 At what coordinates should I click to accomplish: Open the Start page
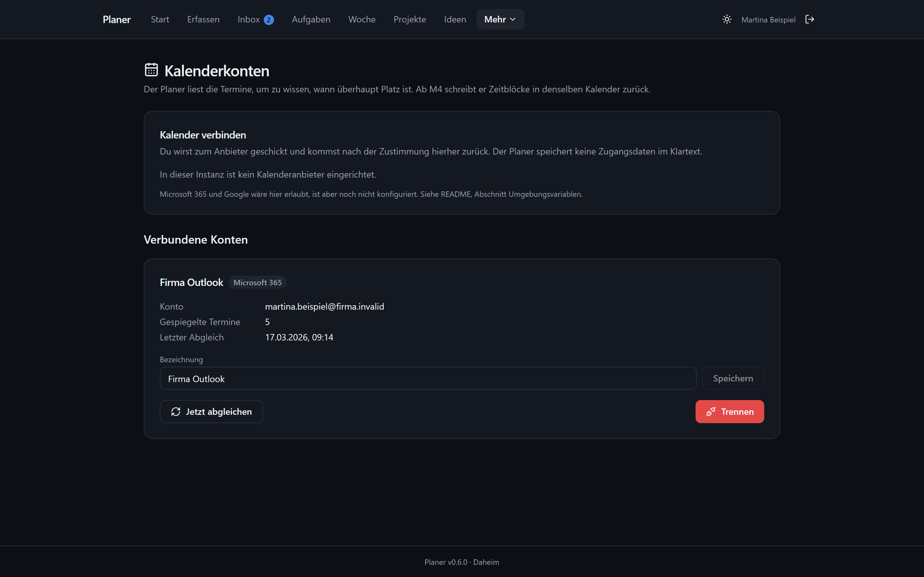click(159, 20)
